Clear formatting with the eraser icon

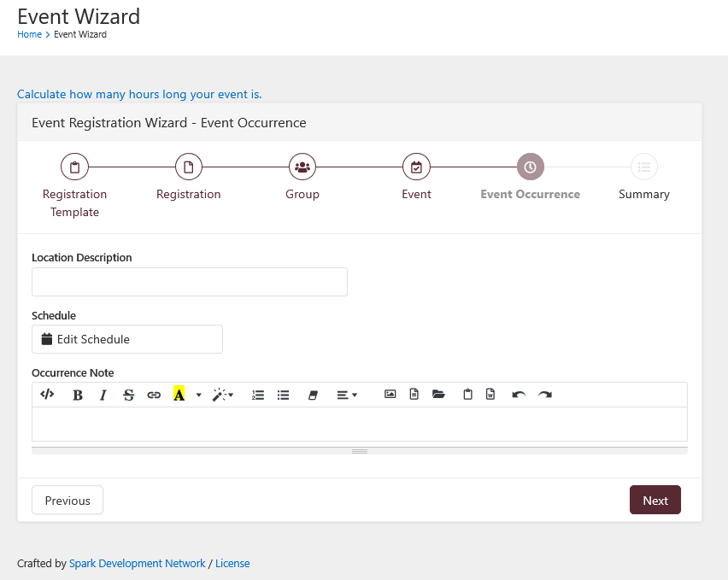[x=313, y=395]
